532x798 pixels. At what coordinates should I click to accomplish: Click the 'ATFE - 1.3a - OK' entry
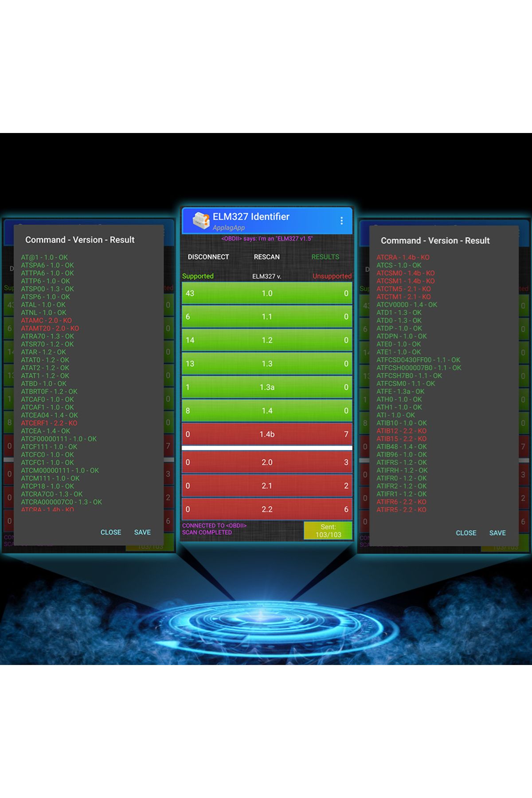point(400,391)
